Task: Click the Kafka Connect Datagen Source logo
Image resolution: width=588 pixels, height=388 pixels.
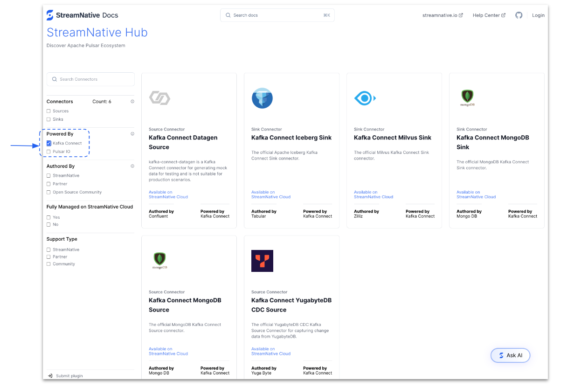Action: (159, 98)
